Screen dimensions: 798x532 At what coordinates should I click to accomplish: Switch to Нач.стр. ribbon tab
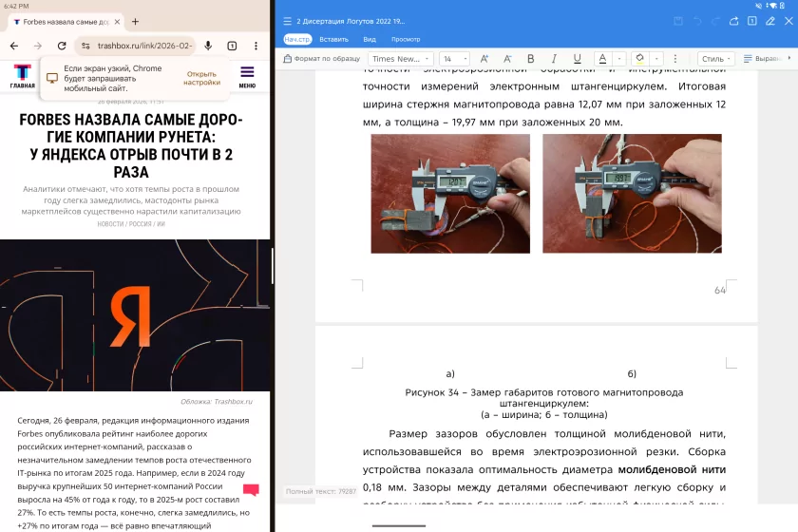[x=297, y=39]
